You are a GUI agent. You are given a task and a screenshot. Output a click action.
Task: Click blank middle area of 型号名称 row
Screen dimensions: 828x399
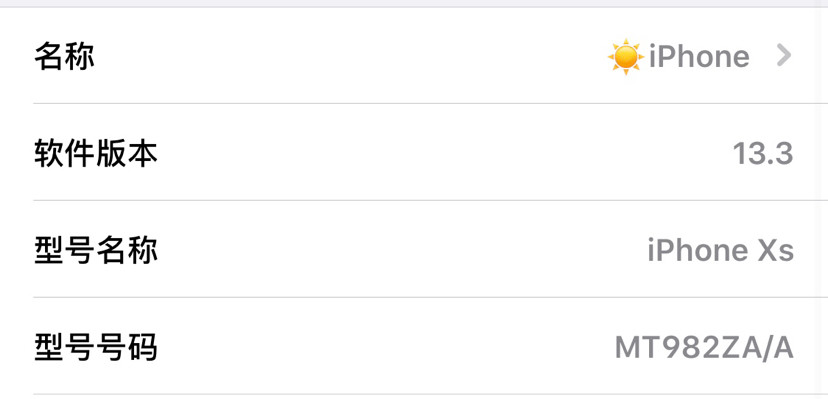[x=401, y=250]
